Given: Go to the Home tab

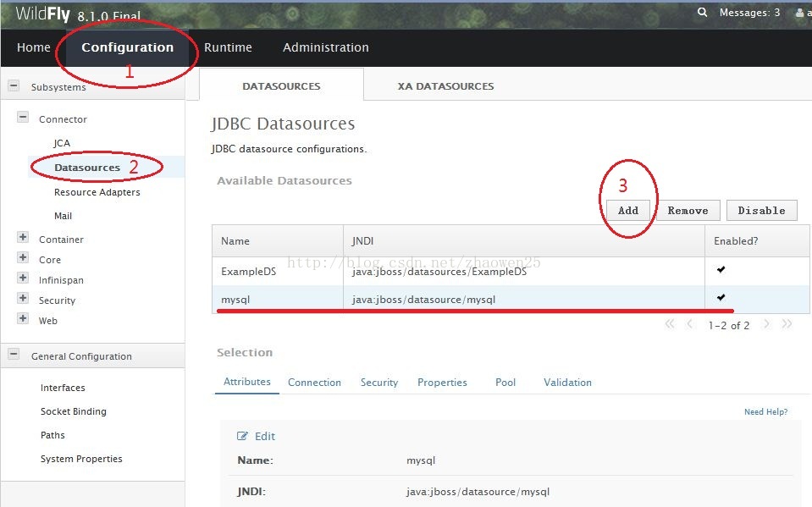Looking at the screenshot, I should pyautogui.click(x=34, y=47).
